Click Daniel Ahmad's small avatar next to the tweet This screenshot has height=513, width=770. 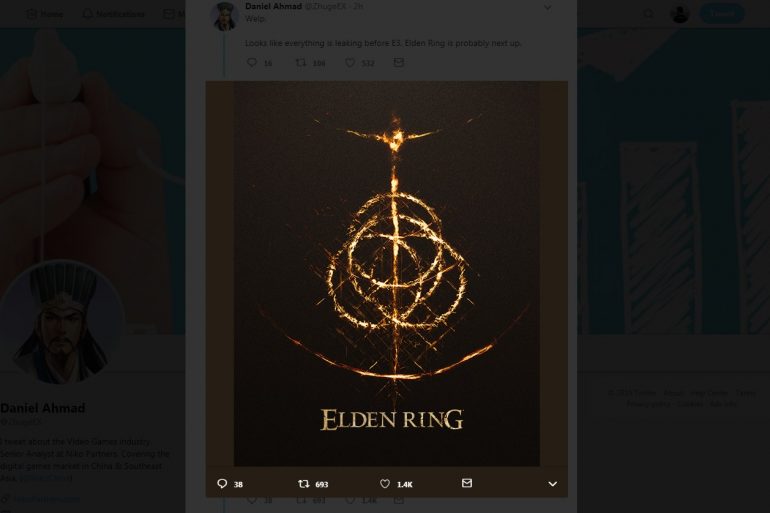(x=224, y=16)
